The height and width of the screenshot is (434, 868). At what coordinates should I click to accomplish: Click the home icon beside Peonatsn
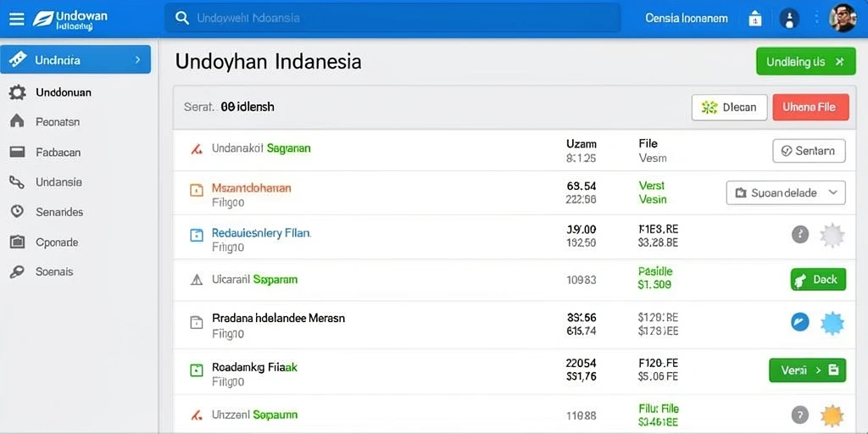pyautogui.click(x=17, y=120)
